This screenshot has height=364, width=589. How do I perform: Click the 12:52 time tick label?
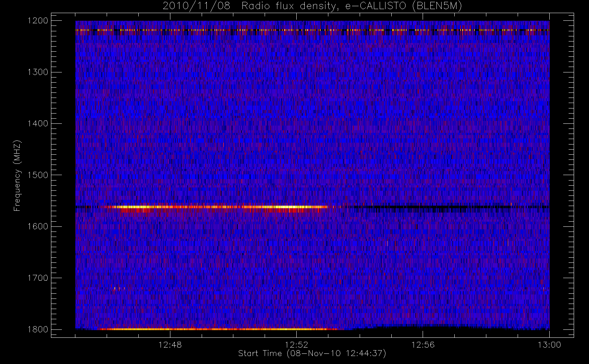[x=296, y=345]
